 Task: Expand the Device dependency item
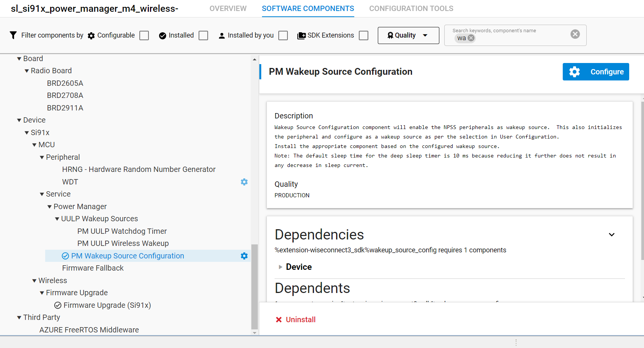(281, 267)
